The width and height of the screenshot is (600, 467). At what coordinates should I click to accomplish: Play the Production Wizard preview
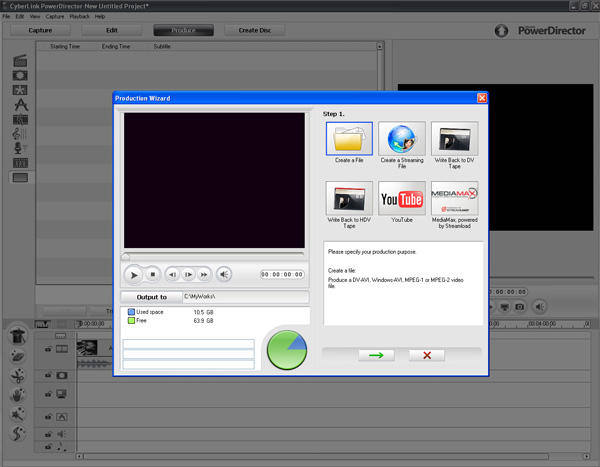pos(134,275)
